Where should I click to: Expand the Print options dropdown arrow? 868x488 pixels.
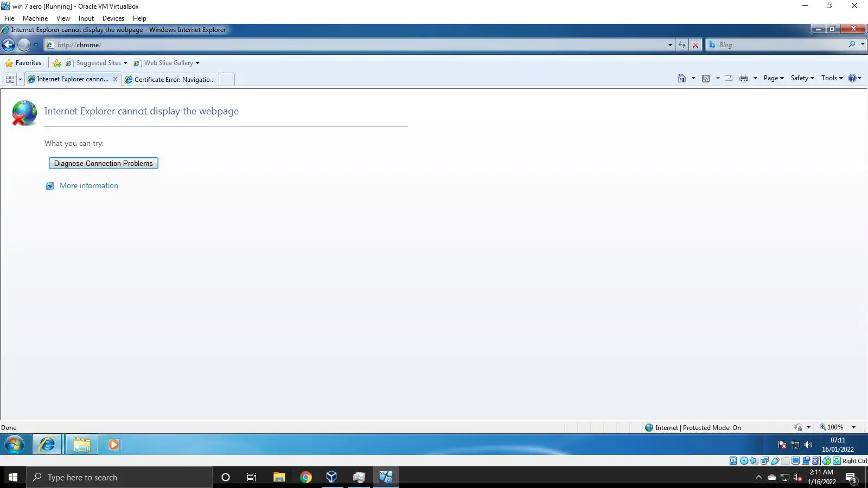(755, 78)
